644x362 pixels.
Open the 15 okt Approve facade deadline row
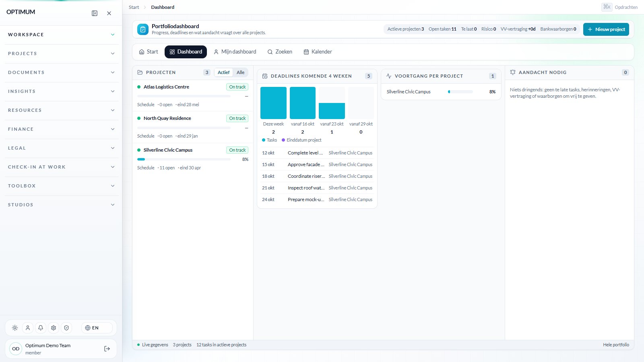click(x=317, y=165)
